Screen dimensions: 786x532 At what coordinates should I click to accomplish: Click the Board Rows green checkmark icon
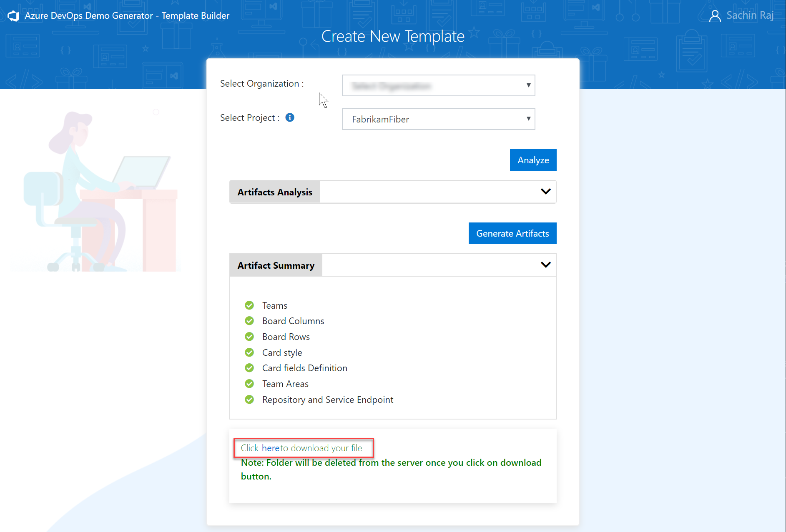pyautogui.click(x=249, y=337)
